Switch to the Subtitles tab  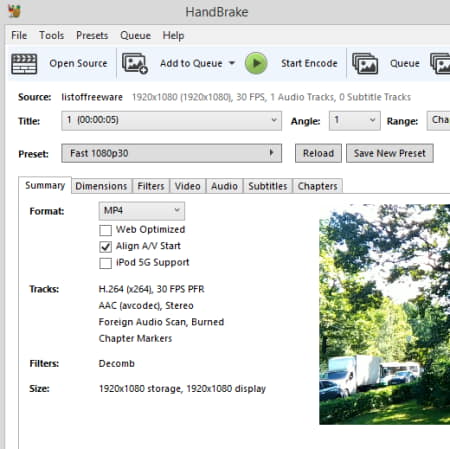(268, 186)
